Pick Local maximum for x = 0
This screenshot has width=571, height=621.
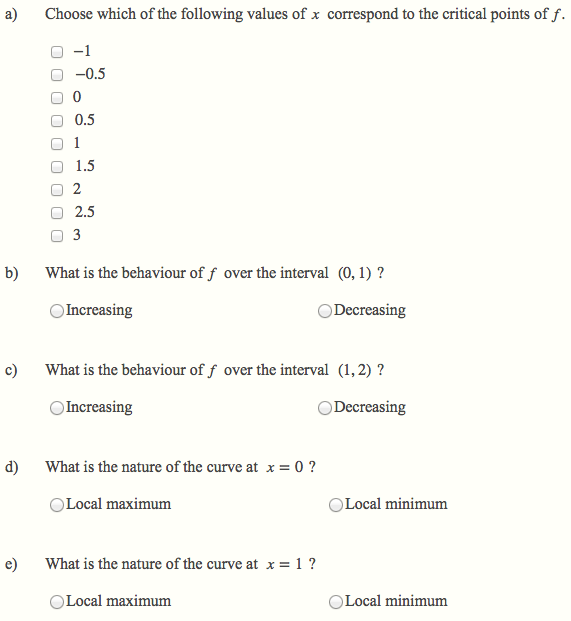click(x=57, y=505)
